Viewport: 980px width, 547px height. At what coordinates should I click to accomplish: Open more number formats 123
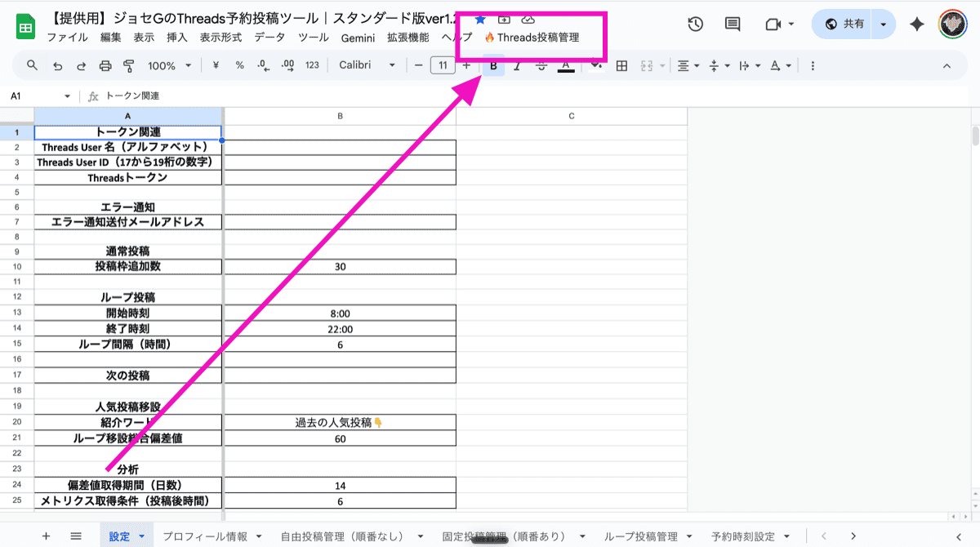tap(312, 65)
